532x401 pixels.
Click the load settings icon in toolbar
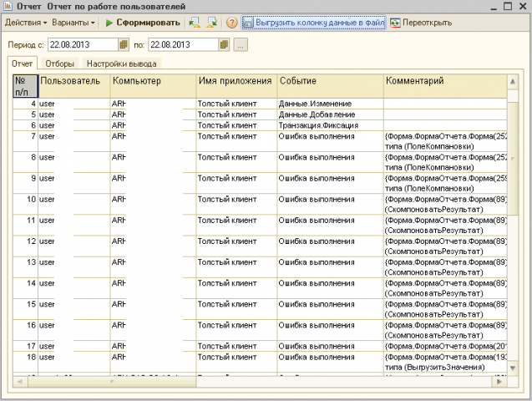click(x=195, y=23)
